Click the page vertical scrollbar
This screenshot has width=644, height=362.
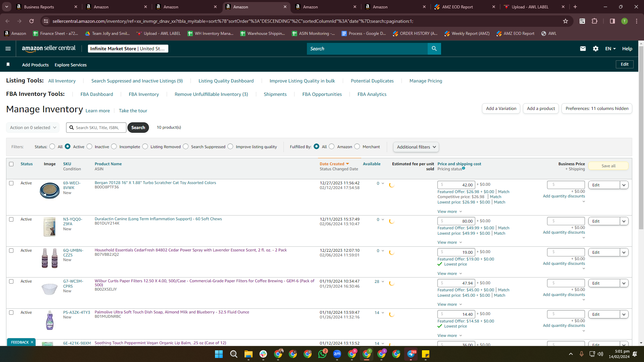click(x=641, y=137)
